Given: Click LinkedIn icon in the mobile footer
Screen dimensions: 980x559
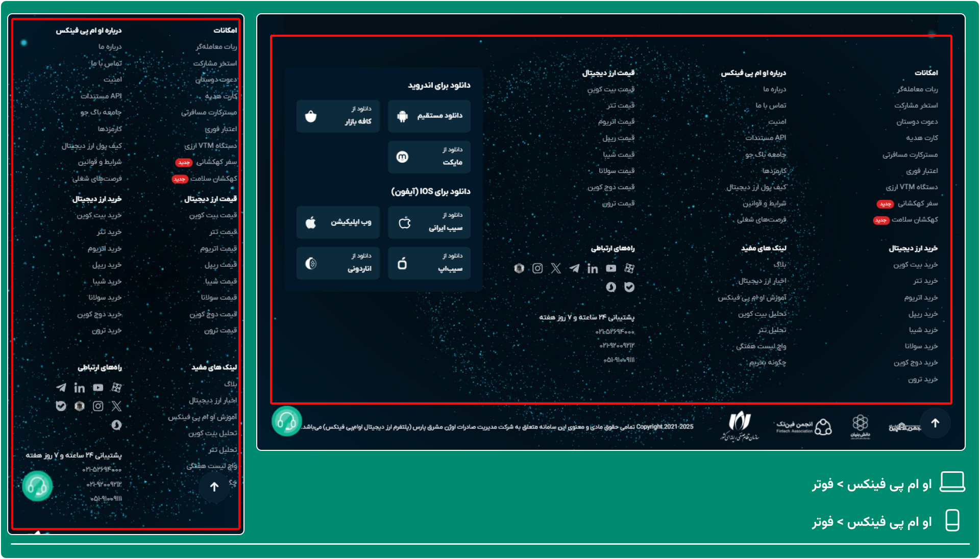Looking at the screenshot, I should [80, 388].
